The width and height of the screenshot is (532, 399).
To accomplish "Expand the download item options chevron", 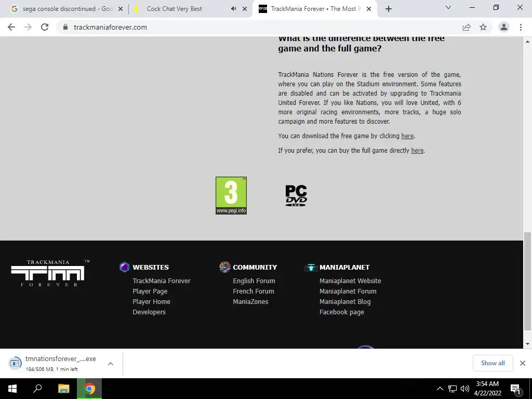I will [x=111, y=364].
